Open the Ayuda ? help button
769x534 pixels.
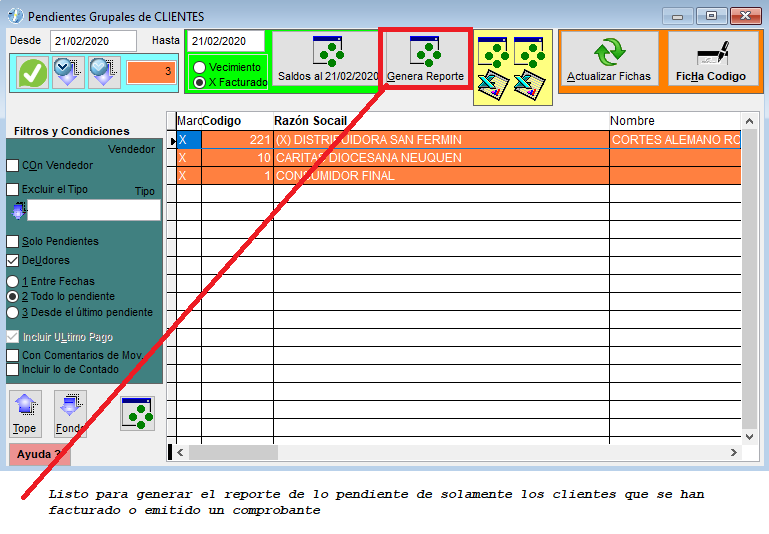click(x=40, y=454)
